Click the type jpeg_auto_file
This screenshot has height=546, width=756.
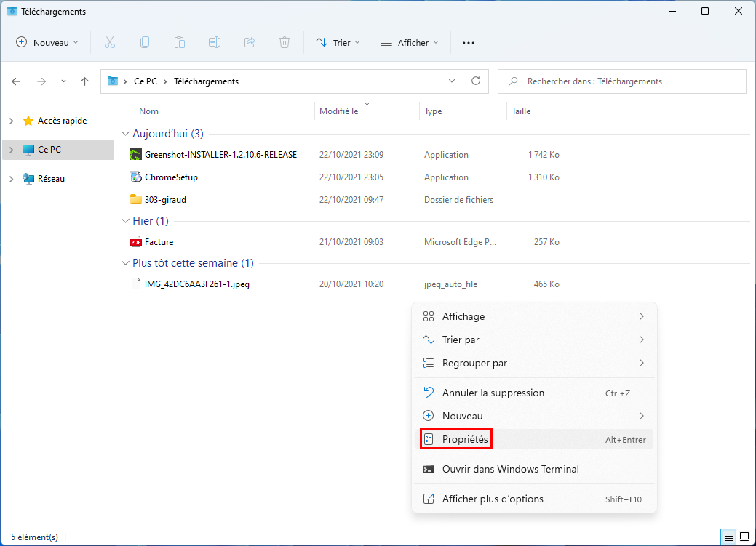tap(451, 284)
